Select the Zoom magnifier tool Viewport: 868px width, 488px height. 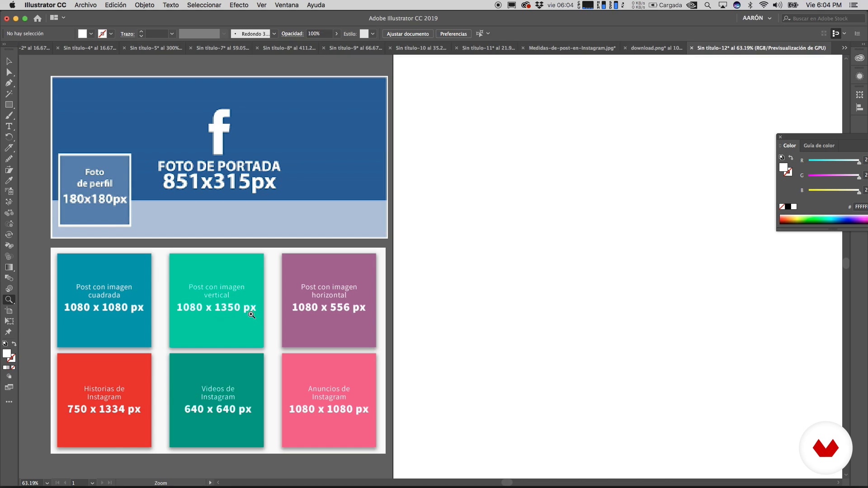point(9,300)
